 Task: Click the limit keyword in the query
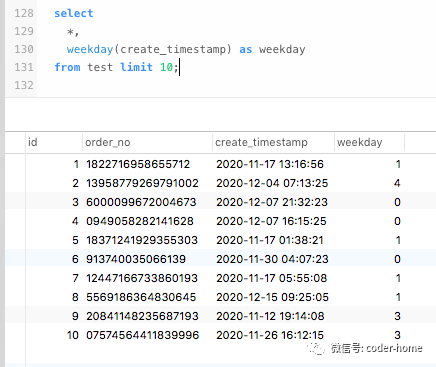[136, 67]
